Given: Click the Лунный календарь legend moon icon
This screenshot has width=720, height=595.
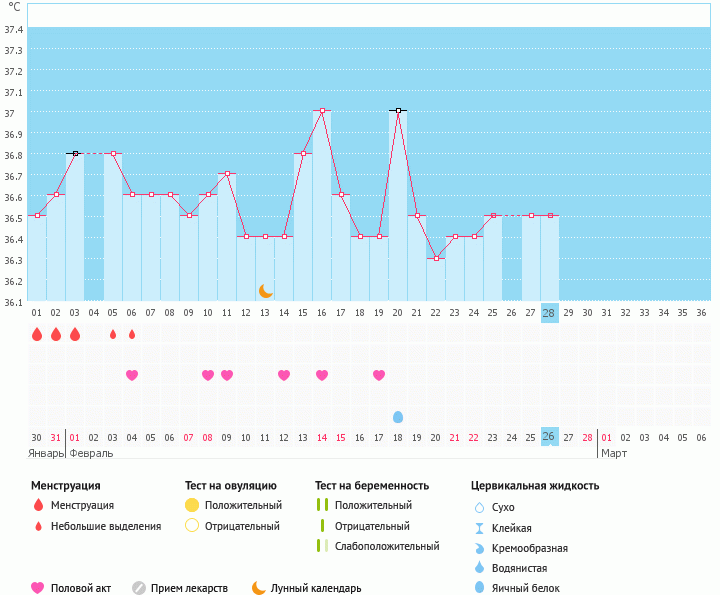Looking at the screenshot, I should [x=259, y=588].
